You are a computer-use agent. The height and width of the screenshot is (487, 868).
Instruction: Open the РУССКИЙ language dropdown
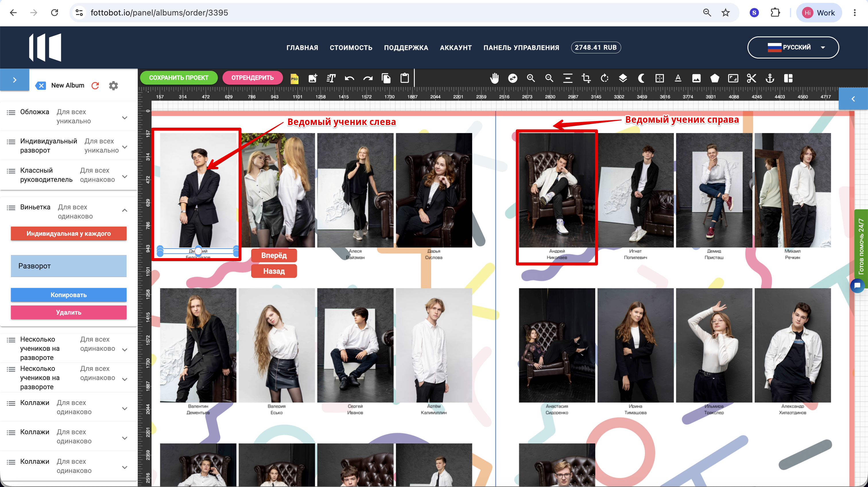coord(793,48)
